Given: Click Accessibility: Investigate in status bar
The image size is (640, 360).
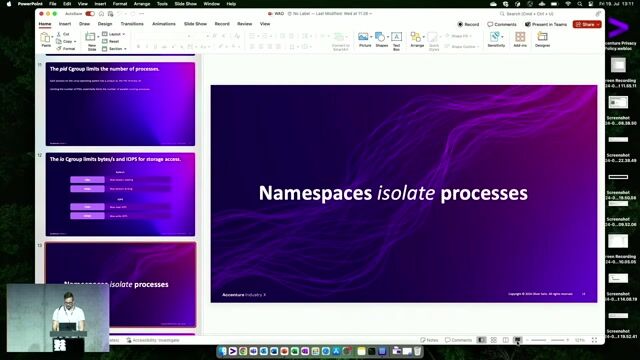Looking at the screenshot, I should pyautogui.click(x=153, y=340).
